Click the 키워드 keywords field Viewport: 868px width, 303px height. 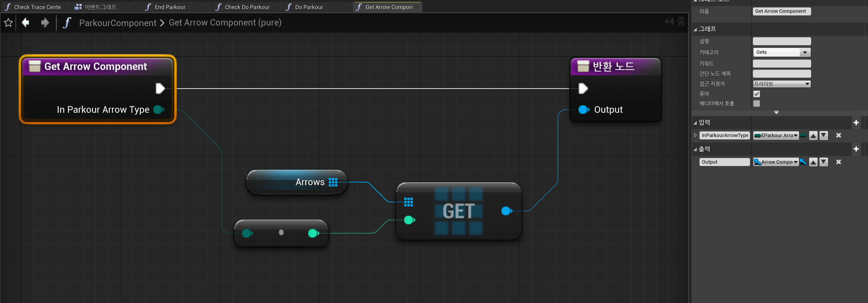(x=781, y=63)
